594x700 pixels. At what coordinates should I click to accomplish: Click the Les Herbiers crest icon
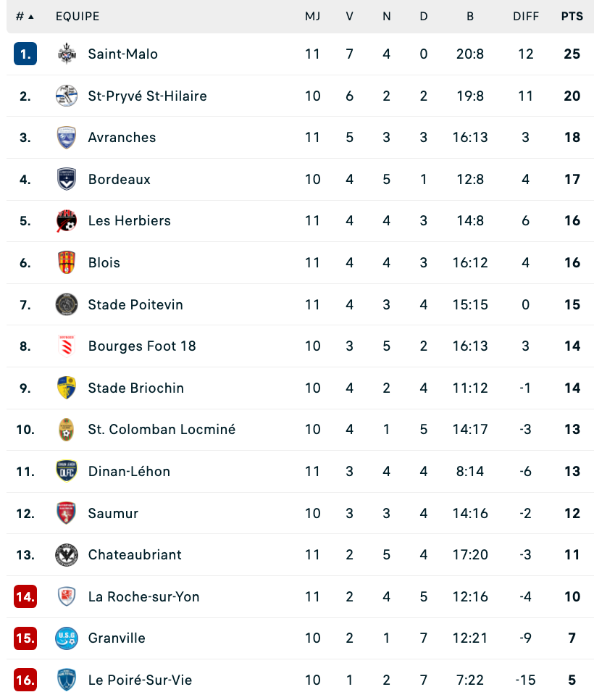coord(67,221)
